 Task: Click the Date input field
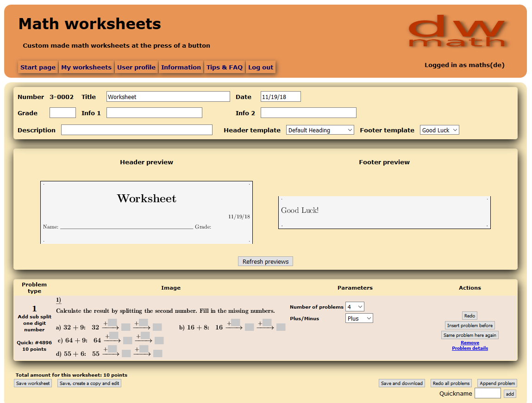tap(281, 97)
